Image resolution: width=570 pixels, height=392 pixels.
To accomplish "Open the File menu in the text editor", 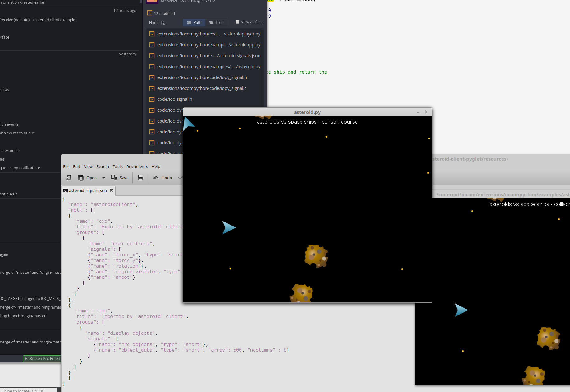I will pos(66,166).
